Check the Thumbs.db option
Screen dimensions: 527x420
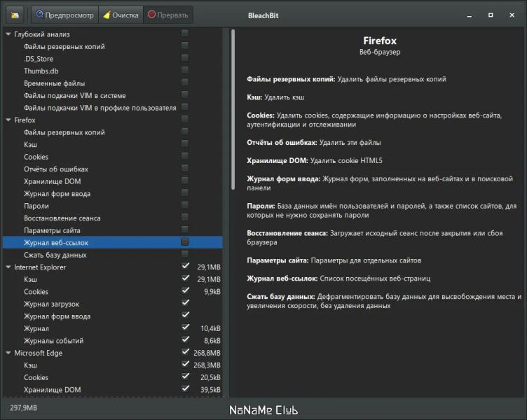point(185,70)
